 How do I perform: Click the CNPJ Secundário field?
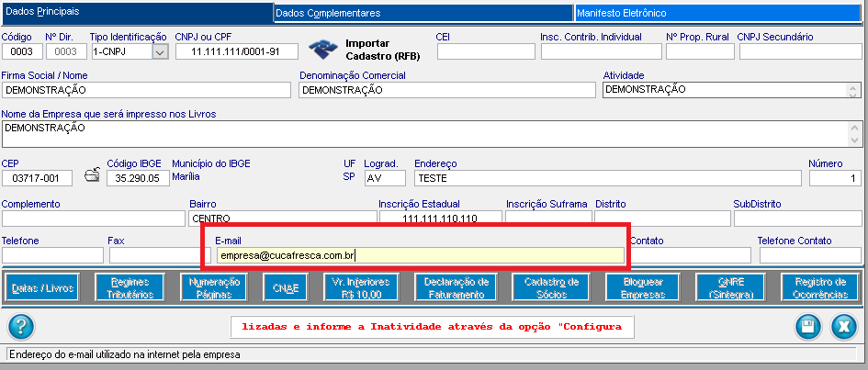tap(800, 51)
